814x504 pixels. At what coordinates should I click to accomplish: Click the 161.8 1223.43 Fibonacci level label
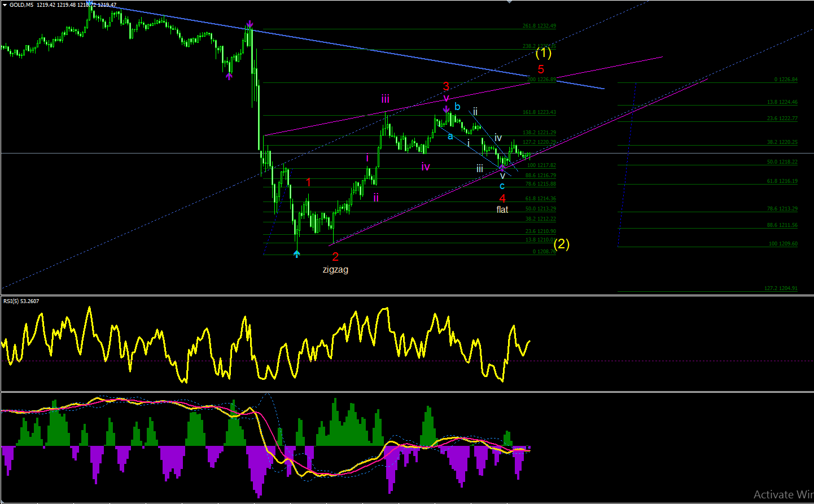[x=539, y=112]
